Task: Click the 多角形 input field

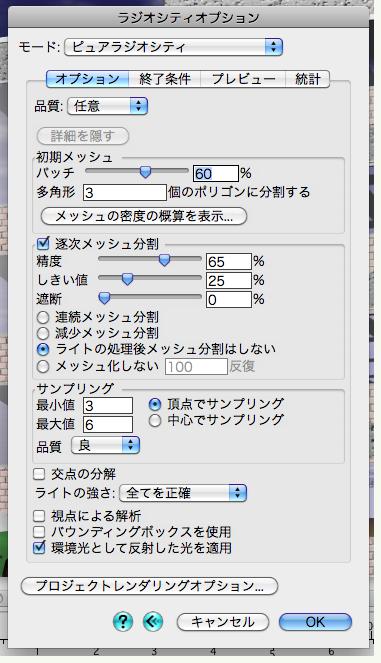Action: point(125,193)
